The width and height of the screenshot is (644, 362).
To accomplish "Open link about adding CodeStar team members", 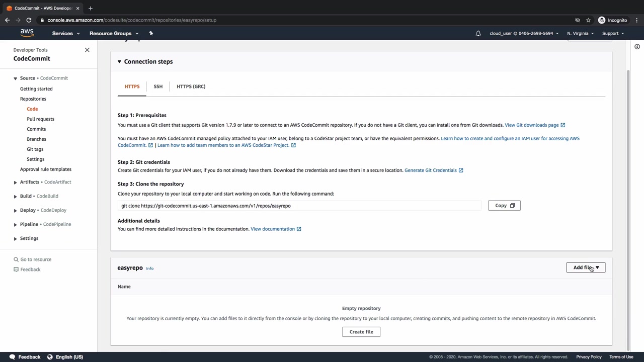I will click(x=226, y=145).
